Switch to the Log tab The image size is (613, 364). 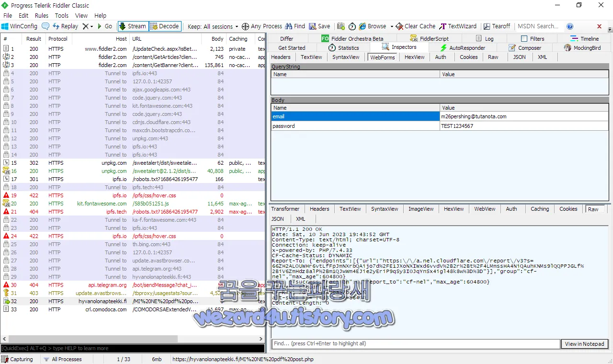(x=485, y=39)
